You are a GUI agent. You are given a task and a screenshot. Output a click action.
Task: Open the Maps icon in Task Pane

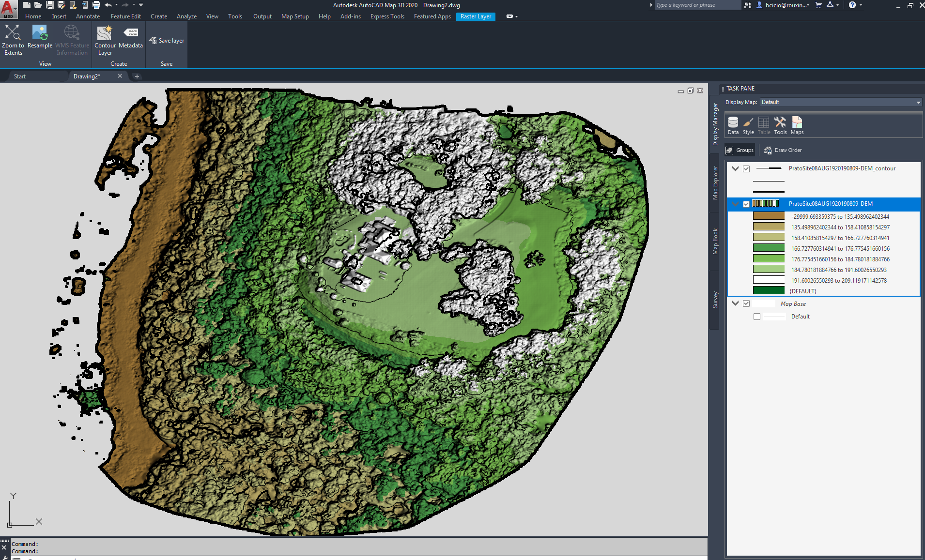tap(796, 125)
